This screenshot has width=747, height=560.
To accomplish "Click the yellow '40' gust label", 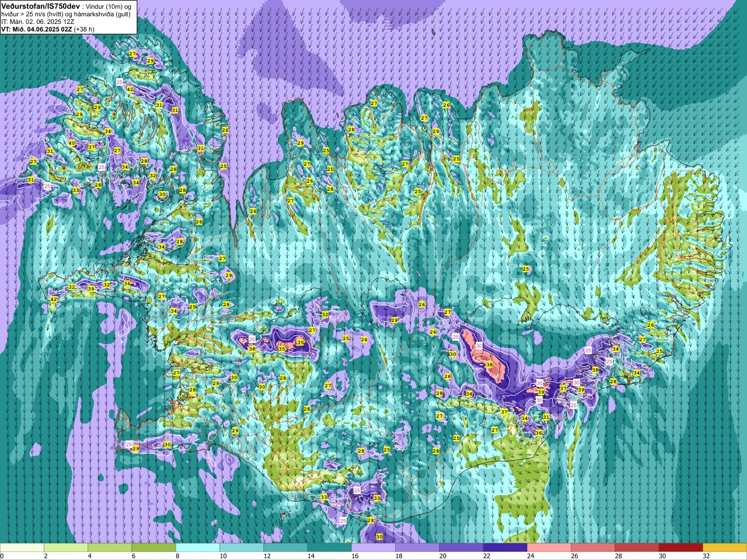I will pyautogui.click(x=72, y=143).
